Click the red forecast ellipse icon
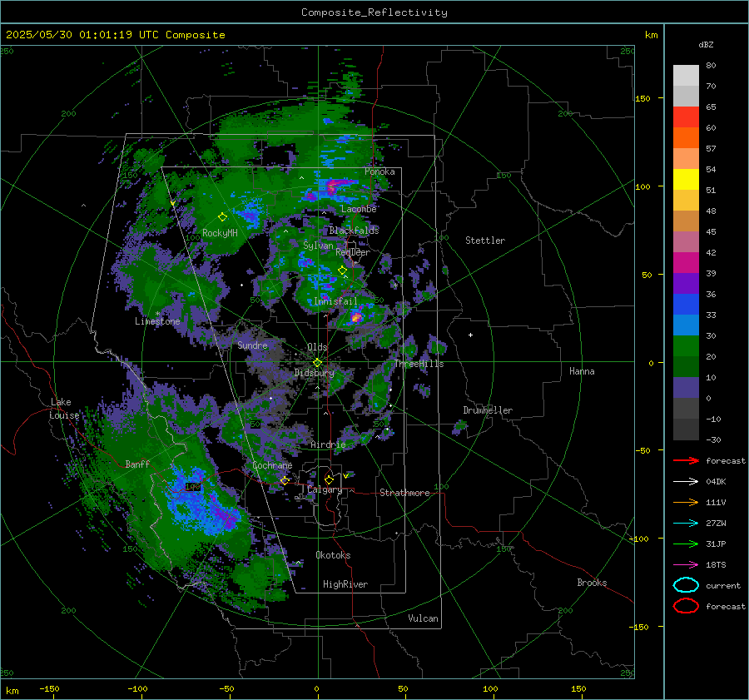Viewport: 749px width, 700px height. 686,606
